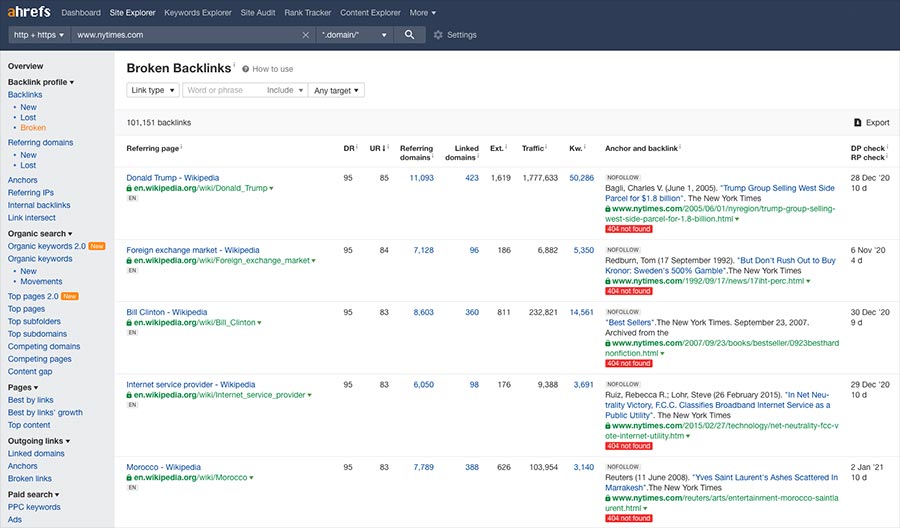Collapse the Paid search section
The height and width of the screenshot is (528, 900).
33,494
